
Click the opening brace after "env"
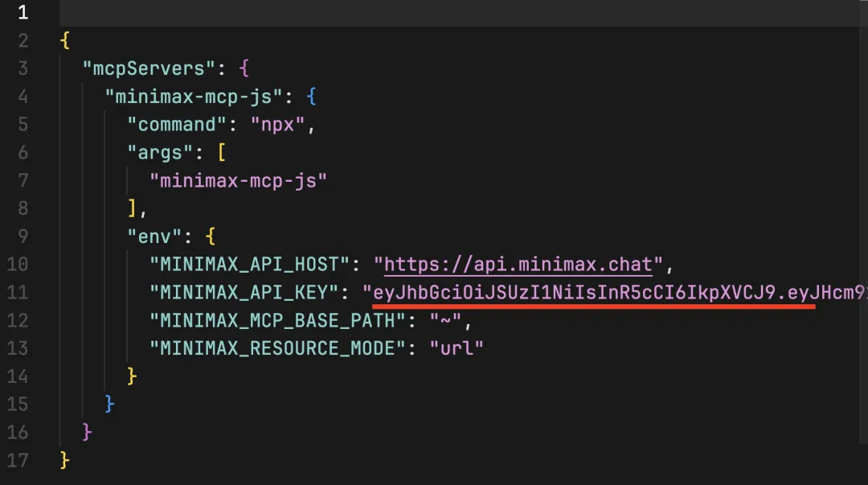pos(210,236)
